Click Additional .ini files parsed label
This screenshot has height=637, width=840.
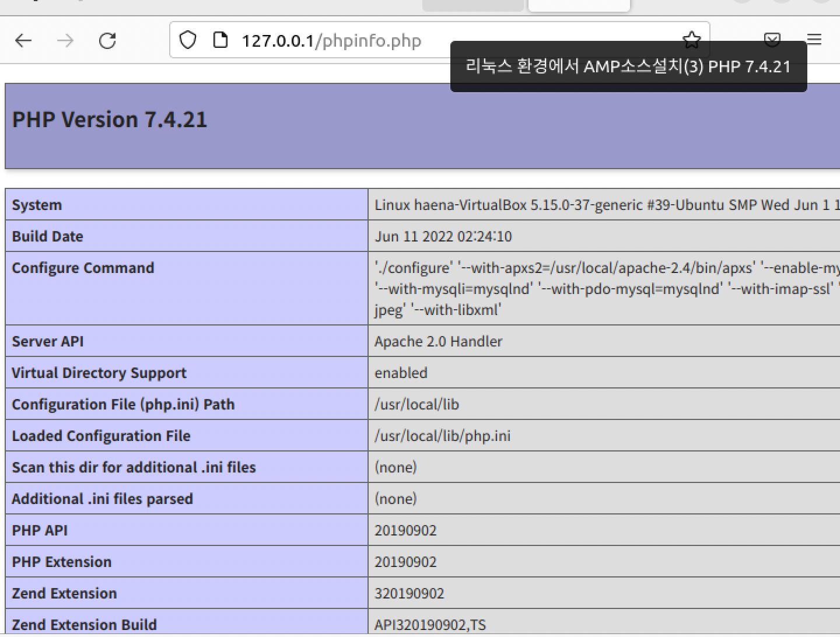pyautogui.click(x=102, y=499)
